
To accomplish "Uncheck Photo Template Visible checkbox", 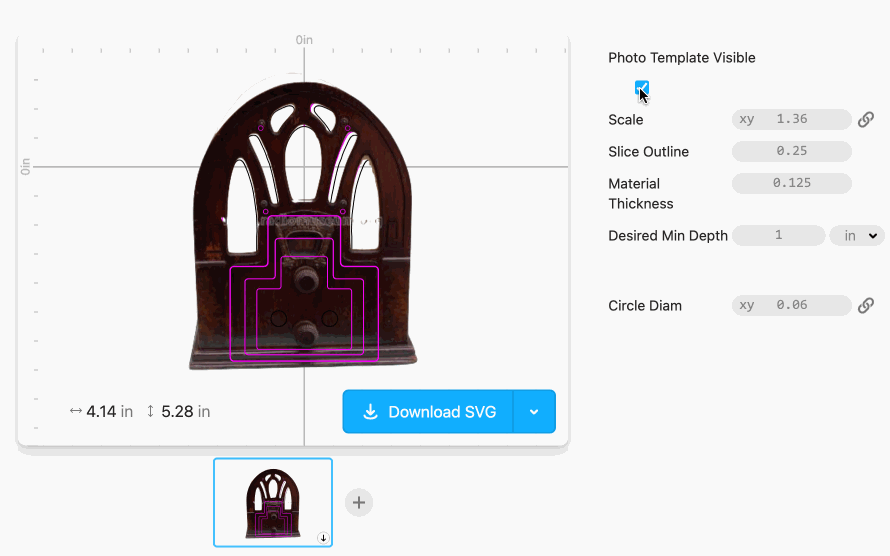I will 641,87.
